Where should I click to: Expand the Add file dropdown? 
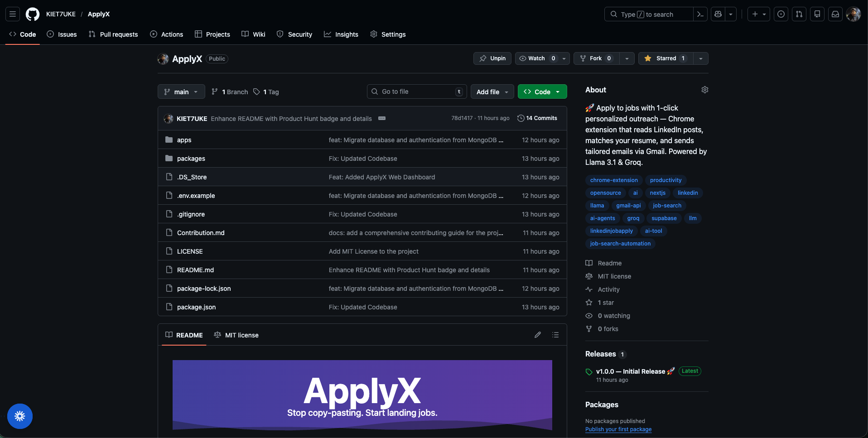click(492, 91)
